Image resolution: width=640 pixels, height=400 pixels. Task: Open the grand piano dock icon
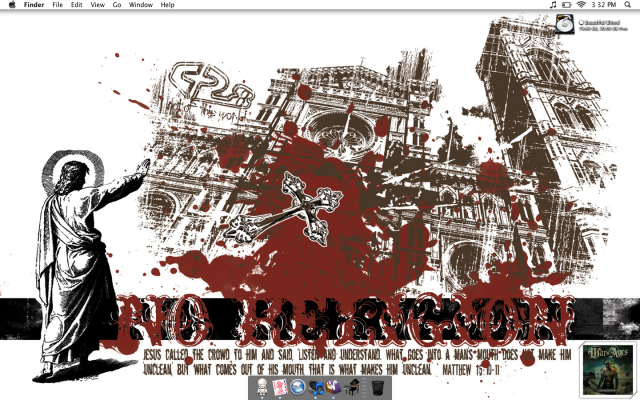pos(351,387)
